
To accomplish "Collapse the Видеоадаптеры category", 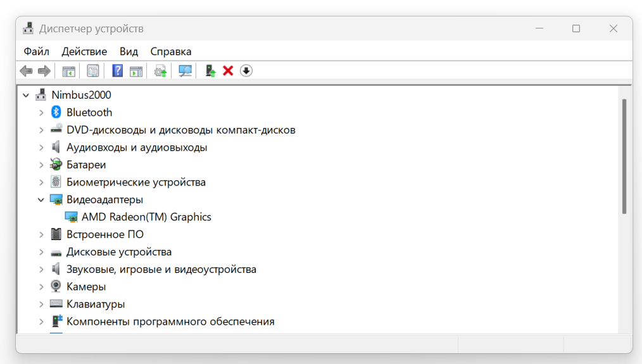I will (41, 200).
